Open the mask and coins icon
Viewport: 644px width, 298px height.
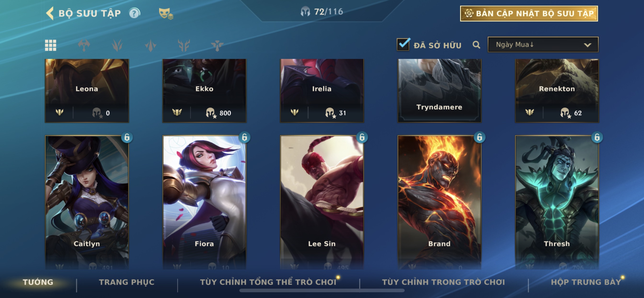tap(166, 13)
